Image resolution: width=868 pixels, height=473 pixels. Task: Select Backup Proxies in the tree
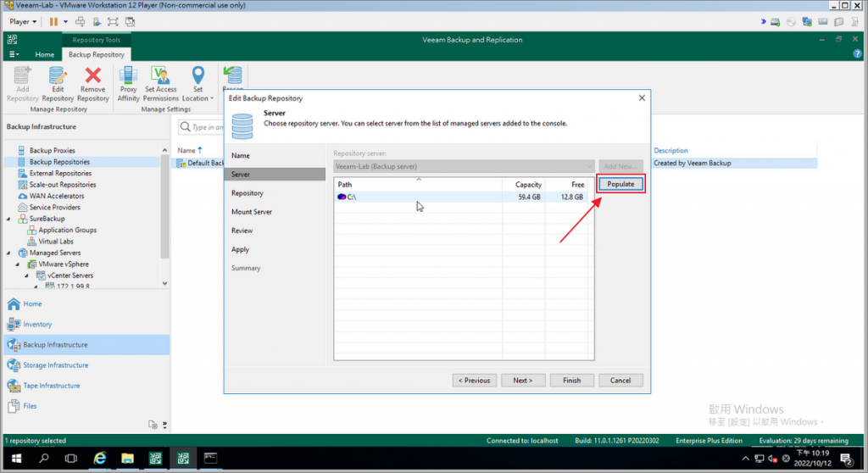(x=52, y=151)
